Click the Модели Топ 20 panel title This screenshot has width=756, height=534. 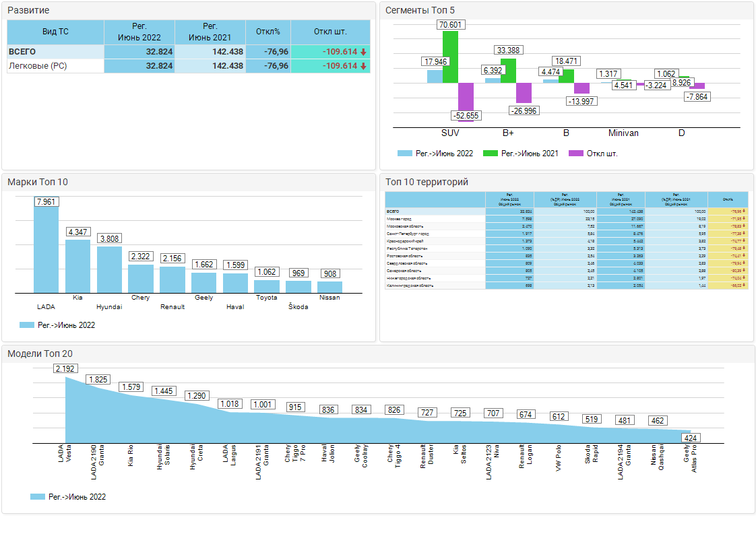pyautogui.click(x=40, y=354)
